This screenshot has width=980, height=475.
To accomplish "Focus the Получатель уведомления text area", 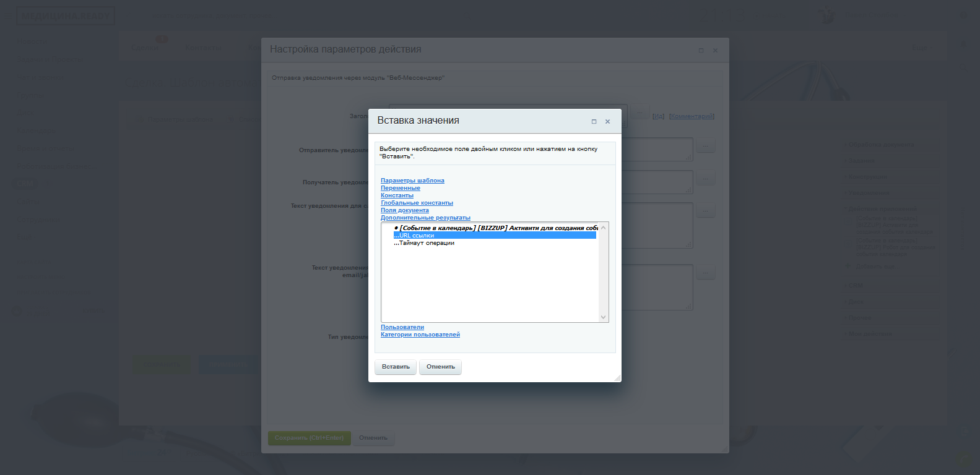I will coord(657,182).
